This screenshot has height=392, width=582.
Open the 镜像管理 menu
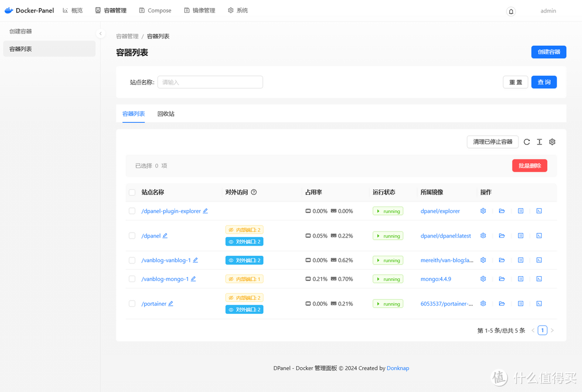point(199,10)
